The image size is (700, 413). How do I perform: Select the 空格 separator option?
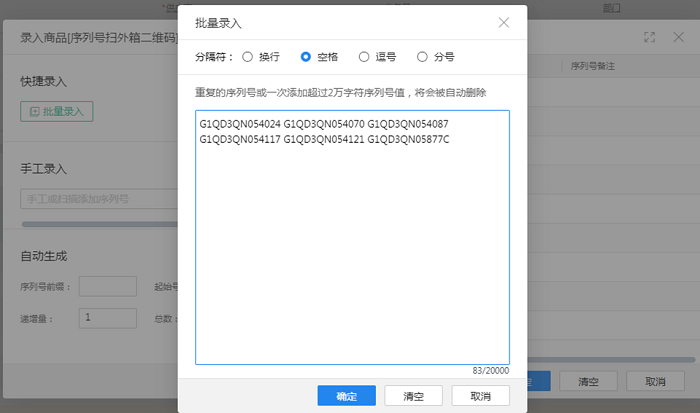click(x=306, y=57)
